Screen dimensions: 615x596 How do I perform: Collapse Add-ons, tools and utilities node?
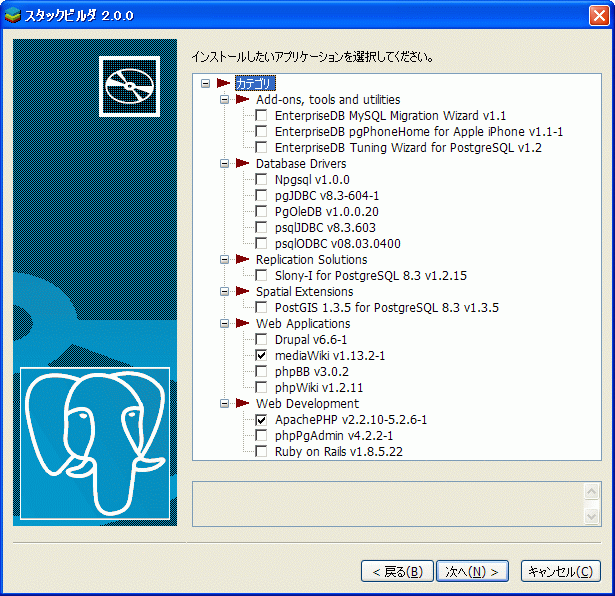(x=224, y=99)
